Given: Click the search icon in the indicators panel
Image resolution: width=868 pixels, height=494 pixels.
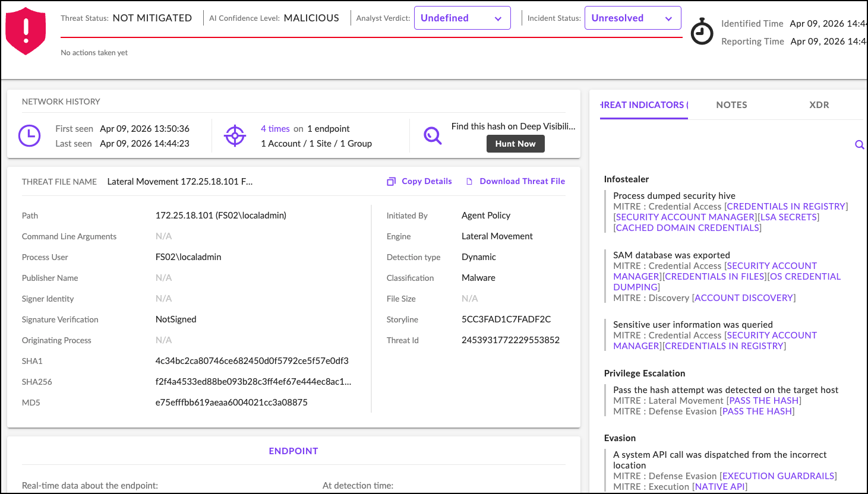Looking at the screenshot, I should click(x=859, y=144).
